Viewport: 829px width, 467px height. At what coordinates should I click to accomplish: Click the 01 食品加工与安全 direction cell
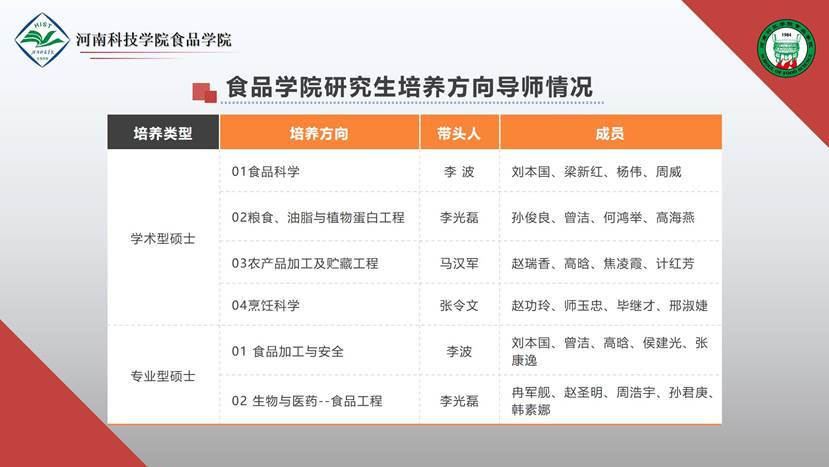287,351
